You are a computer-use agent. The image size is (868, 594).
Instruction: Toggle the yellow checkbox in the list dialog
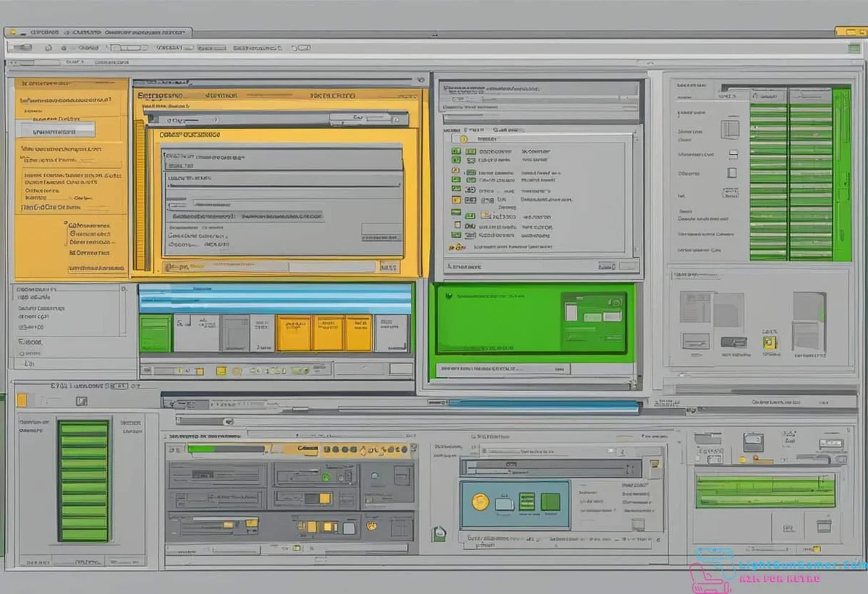click(x=456, y=199)
